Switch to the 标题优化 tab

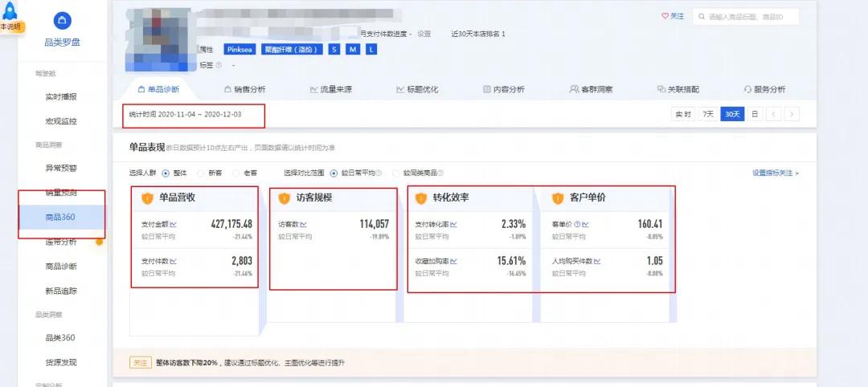click(417, 89)
